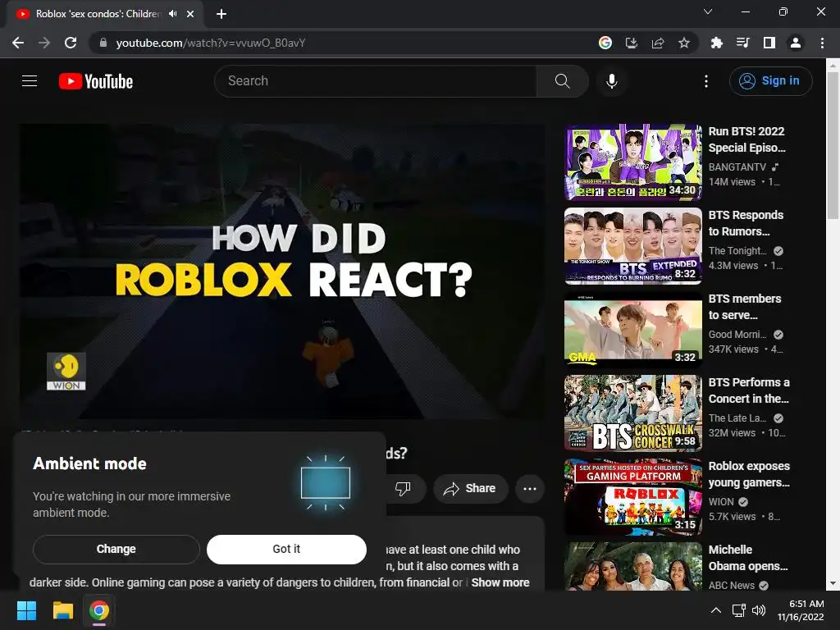Click title 'BTS members to serve...'
840x630 pixels.
745,307
